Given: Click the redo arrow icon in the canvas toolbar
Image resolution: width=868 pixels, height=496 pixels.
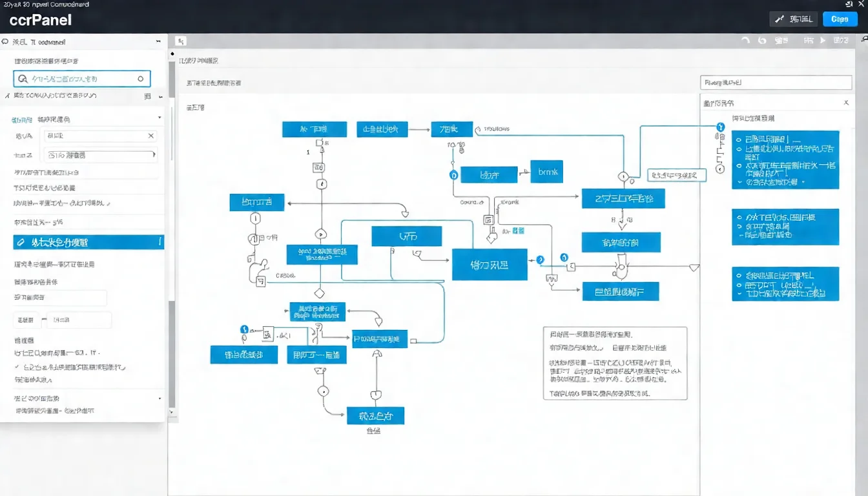Looking at the screenshot, I should (761, 40).
